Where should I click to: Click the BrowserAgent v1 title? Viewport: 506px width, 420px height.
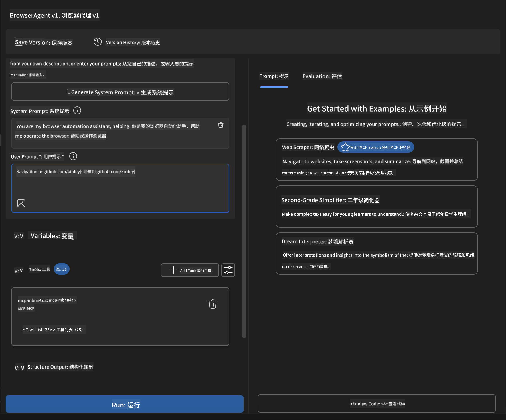54,15
